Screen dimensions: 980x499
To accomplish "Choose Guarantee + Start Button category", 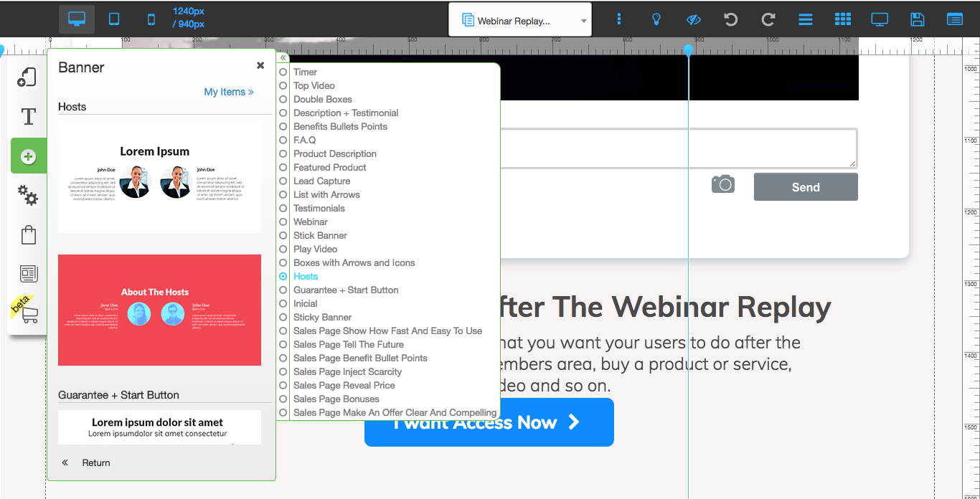I will [346, 290].
